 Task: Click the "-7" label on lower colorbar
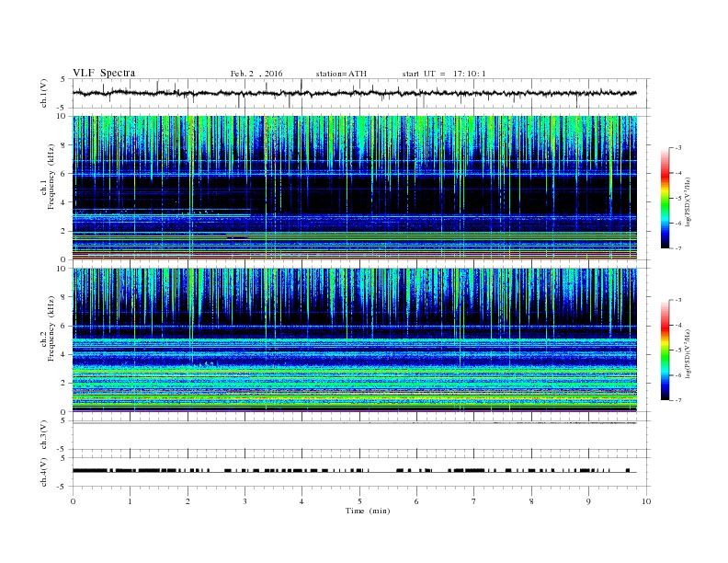(x=678, y=400)
